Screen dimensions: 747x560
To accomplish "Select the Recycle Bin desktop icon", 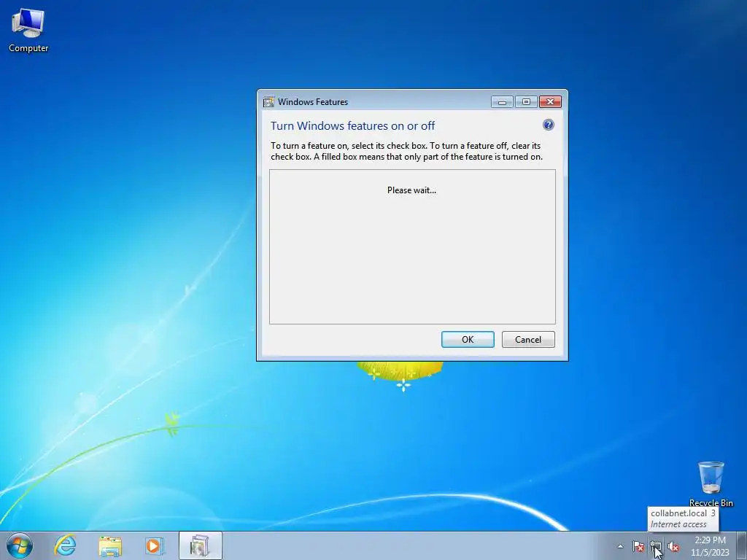I will click(711, 484).
